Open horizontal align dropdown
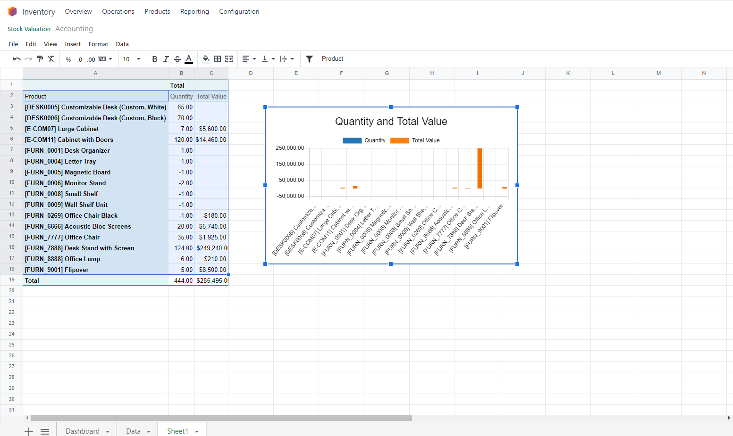 249,59
